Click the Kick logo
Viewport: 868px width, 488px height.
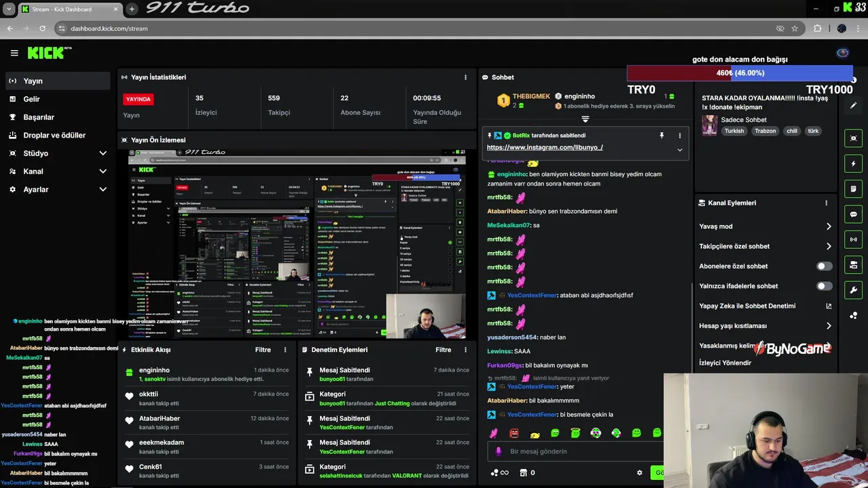50,53
